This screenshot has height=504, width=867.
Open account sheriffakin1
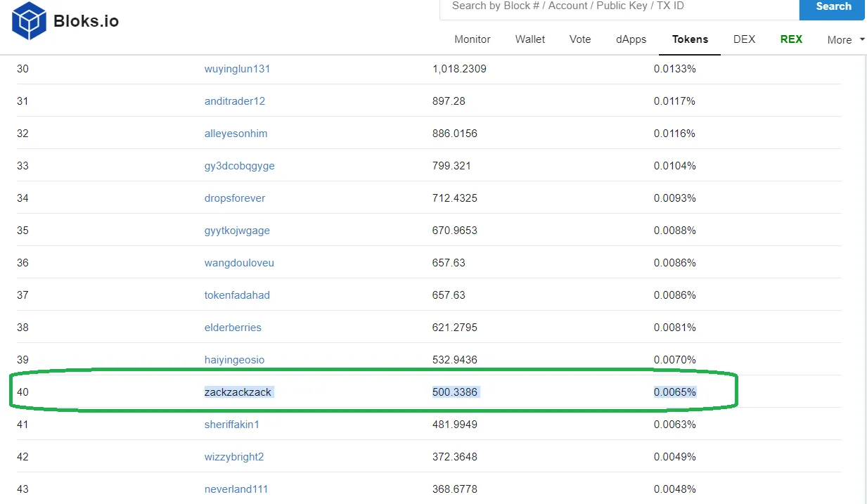point(232,425)
